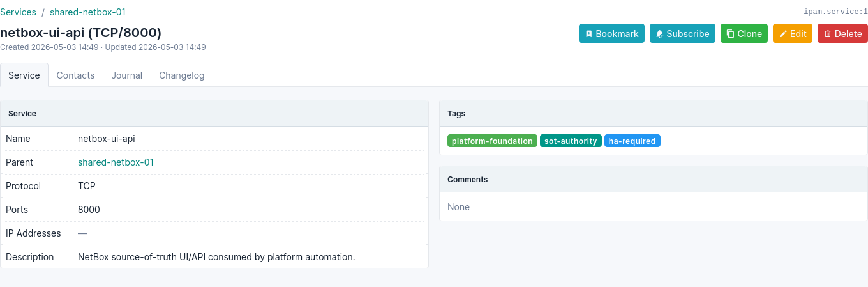Click the Service panel header
The width and height of the screenshot is (868, 287).
pos(214,113)
